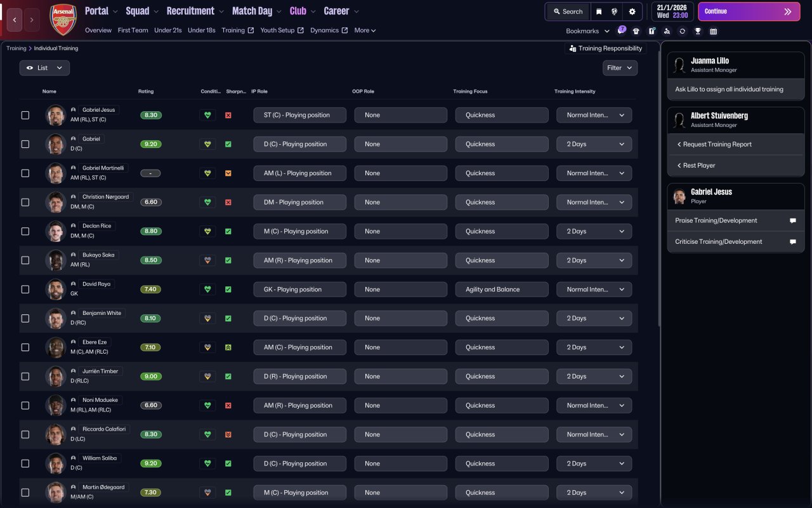Screen dimensions: 812x508
Task: Open Gabriel Jesus's Training Intensity dropdown
Action: [x=594, y=116]
